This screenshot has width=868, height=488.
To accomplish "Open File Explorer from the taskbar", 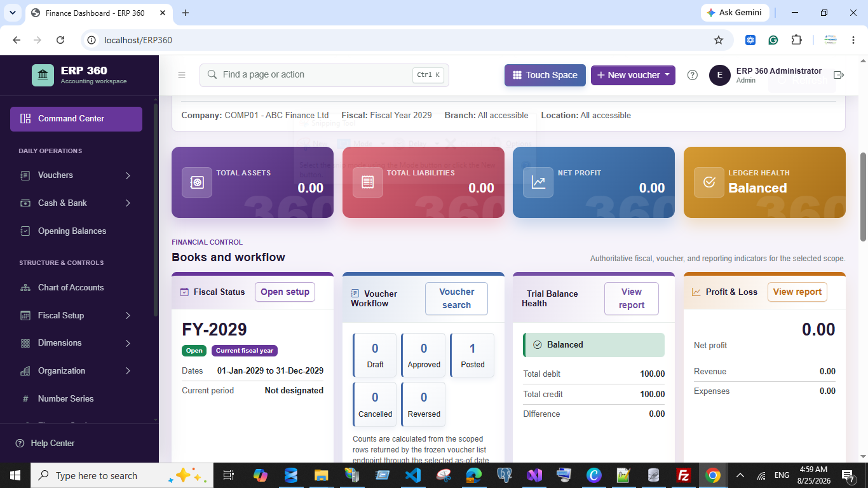I will tap(321, 475).
